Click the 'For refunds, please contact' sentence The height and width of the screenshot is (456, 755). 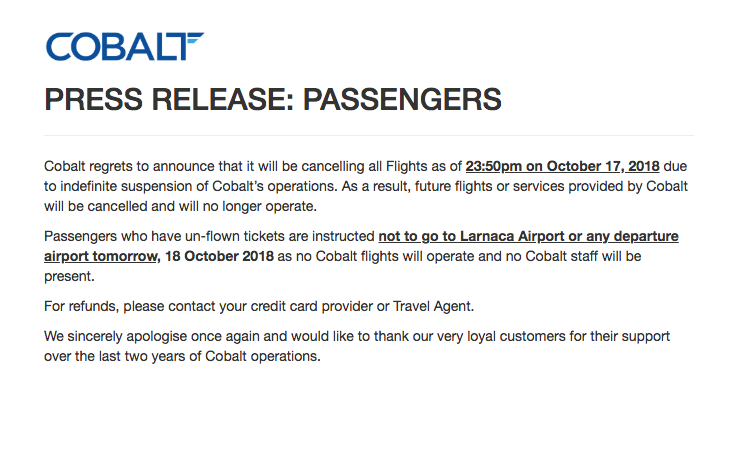point(259,307)
